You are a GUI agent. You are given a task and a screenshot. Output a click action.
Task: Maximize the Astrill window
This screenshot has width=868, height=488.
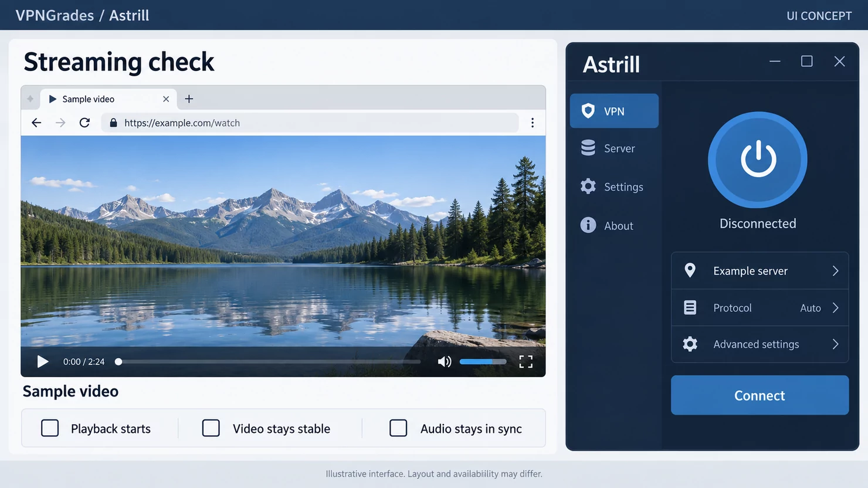(x=807, y=61)
